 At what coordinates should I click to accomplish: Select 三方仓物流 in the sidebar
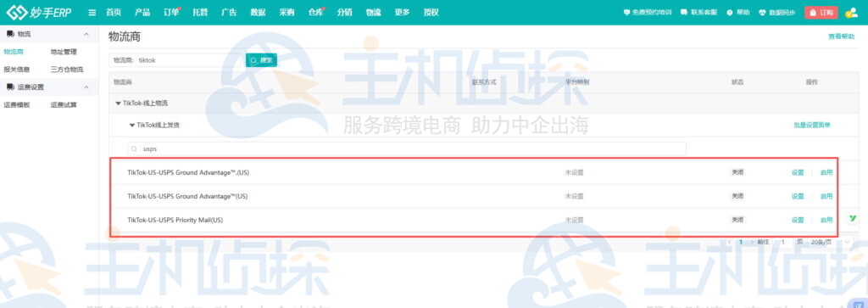66,70
